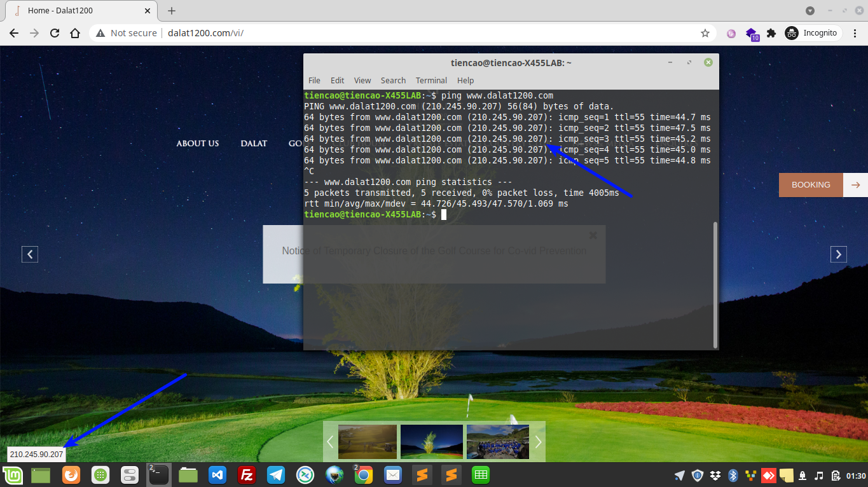Open the Terminal menu in the terminal
868x487 pixels.
point(431,80)
